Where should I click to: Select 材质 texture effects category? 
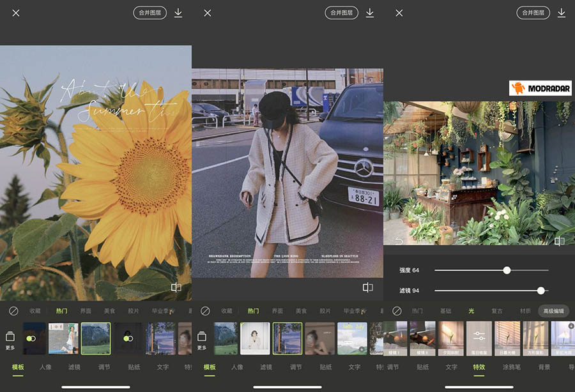[x=525, y=311]
